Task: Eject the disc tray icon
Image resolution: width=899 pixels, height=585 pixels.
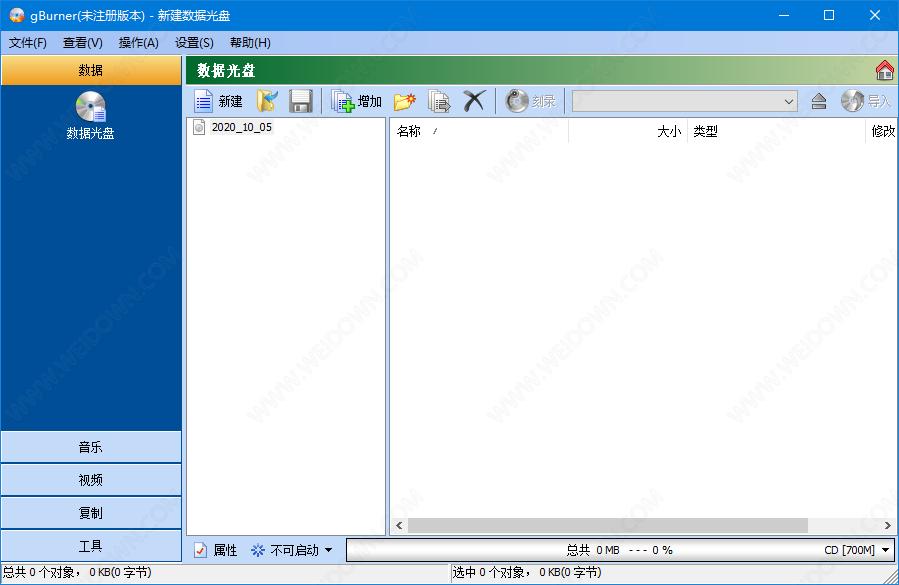Action: click(819, 102)
